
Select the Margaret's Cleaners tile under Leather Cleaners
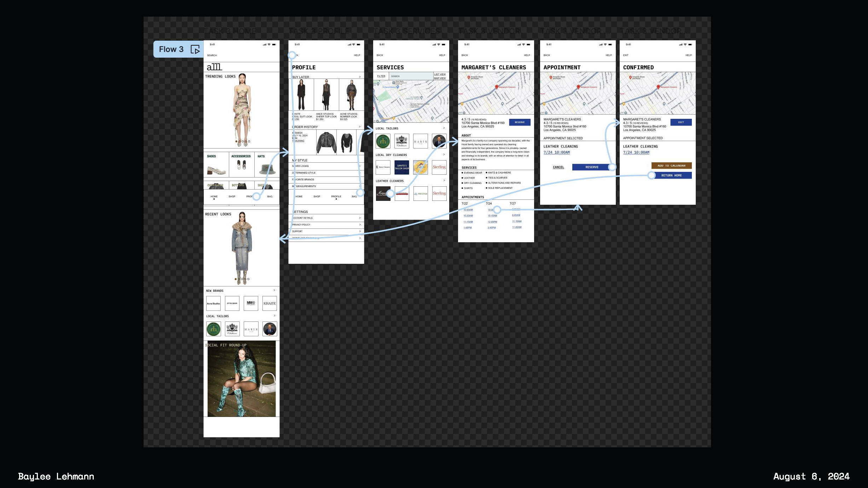tap(383, 194)
